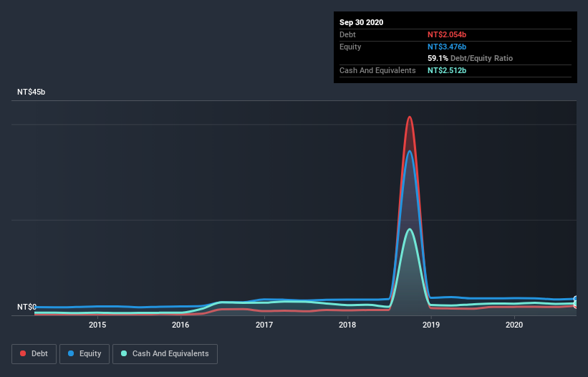Click the red Debt legend dot

click(x=23, y=353)
